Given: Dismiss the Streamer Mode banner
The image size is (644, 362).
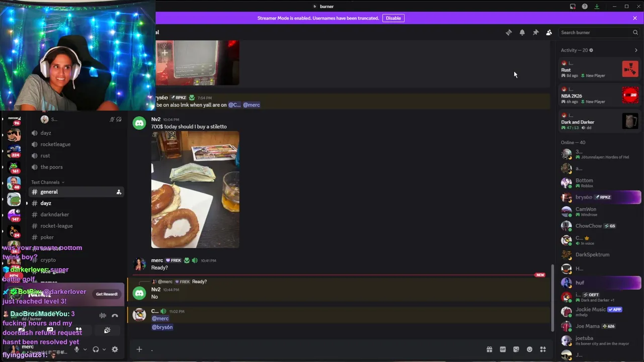Looking at the screenshot, I should (x=635, y=18).
